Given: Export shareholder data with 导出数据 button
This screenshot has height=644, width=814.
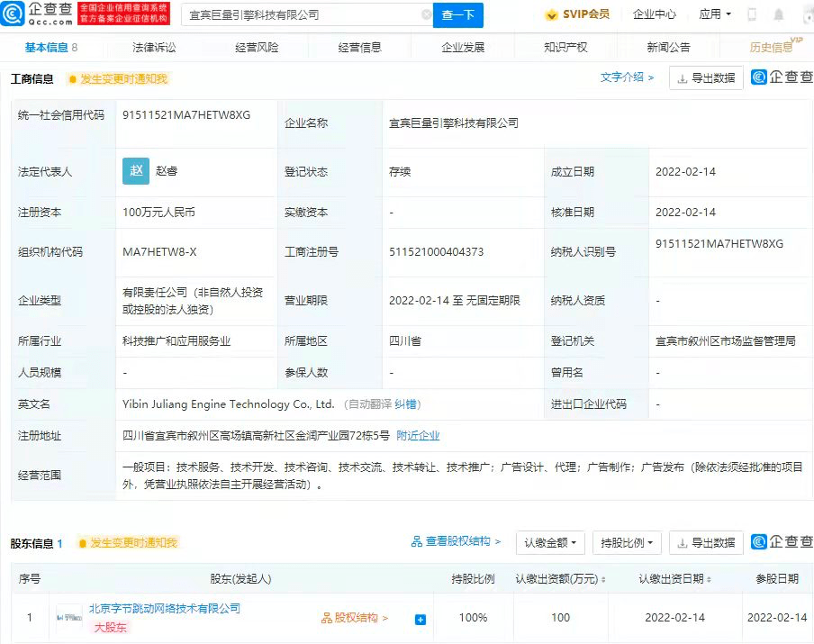Looking at the screenshot, I should click(706, 543).
